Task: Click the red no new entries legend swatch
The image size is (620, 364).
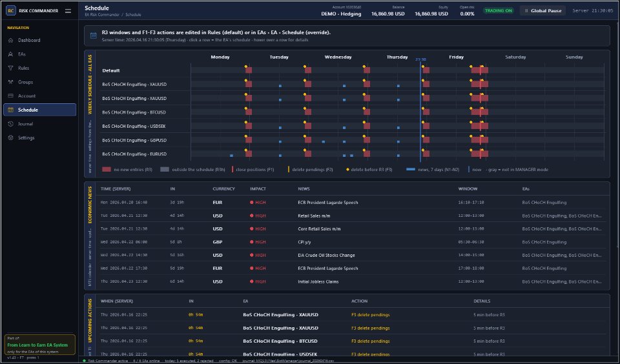Action: point(107,170)
